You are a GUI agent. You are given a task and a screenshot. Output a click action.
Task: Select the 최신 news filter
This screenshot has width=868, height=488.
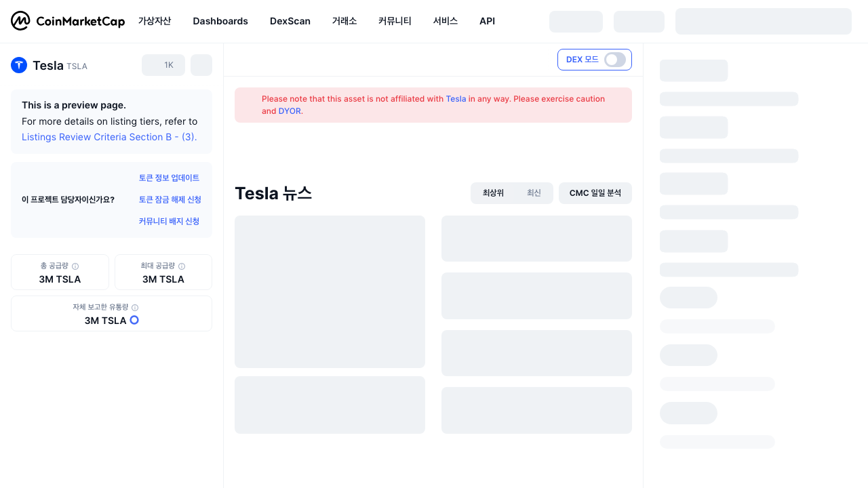(534, 193)
